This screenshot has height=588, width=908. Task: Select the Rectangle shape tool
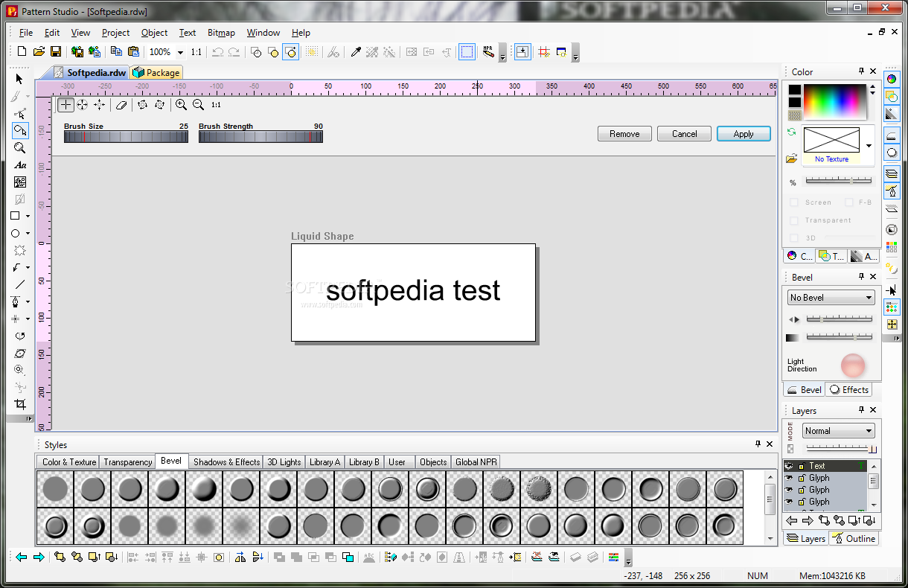point(16,216)
